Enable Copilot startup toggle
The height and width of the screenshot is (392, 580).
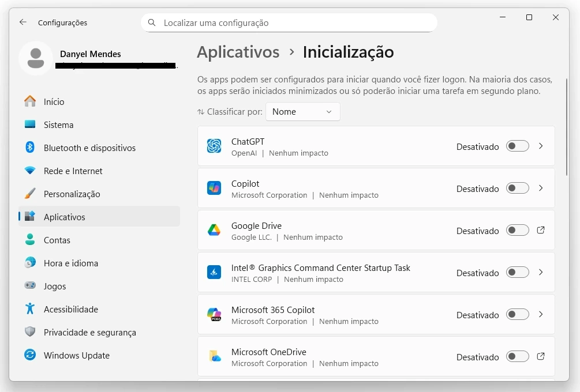pyautogui.click(x=518, y=188)
